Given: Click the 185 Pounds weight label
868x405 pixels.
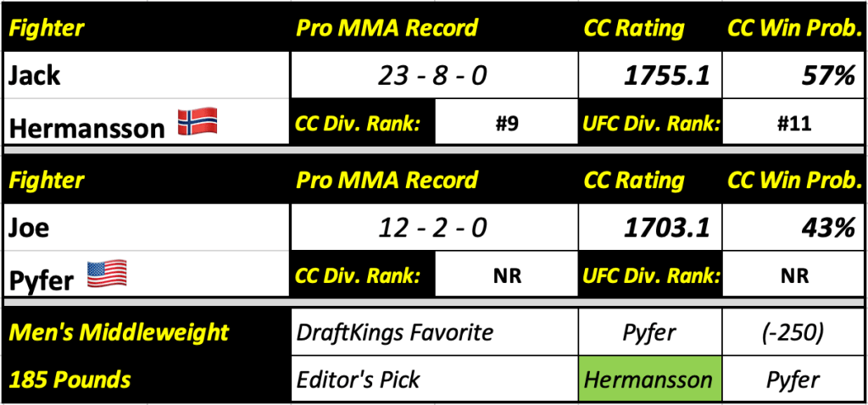Looking at the screenshot, I should tap(70, 379).
